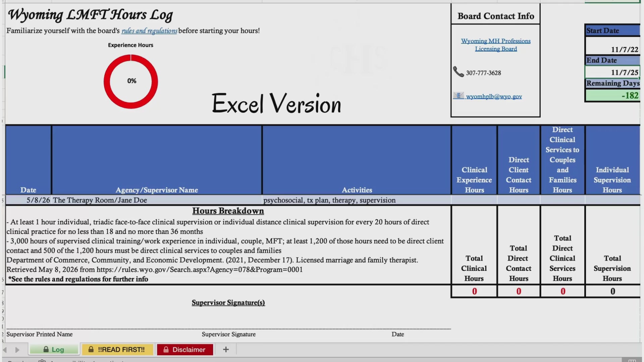
Task: Switch to the Log sheet tab
Action: (54, 349)
